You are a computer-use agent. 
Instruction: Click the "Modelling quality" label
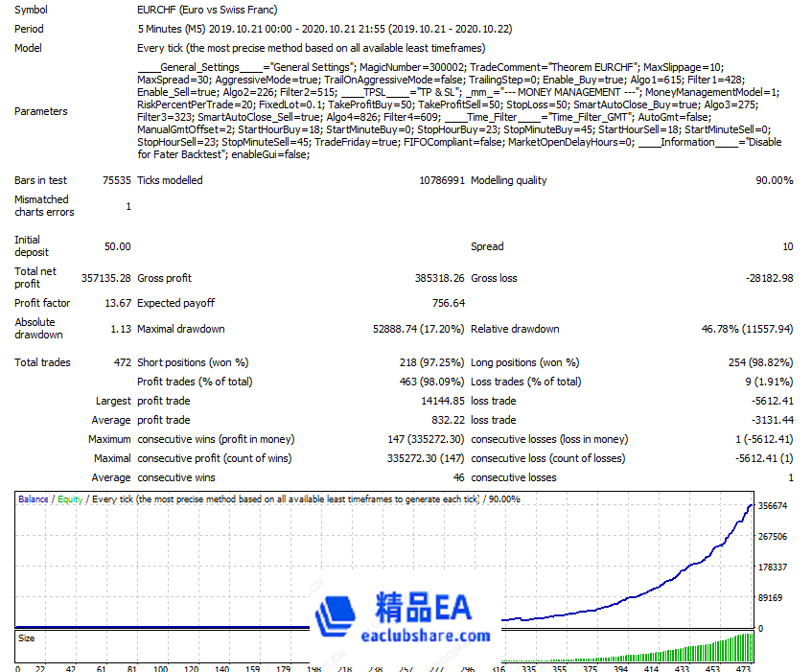click(508, 180)
